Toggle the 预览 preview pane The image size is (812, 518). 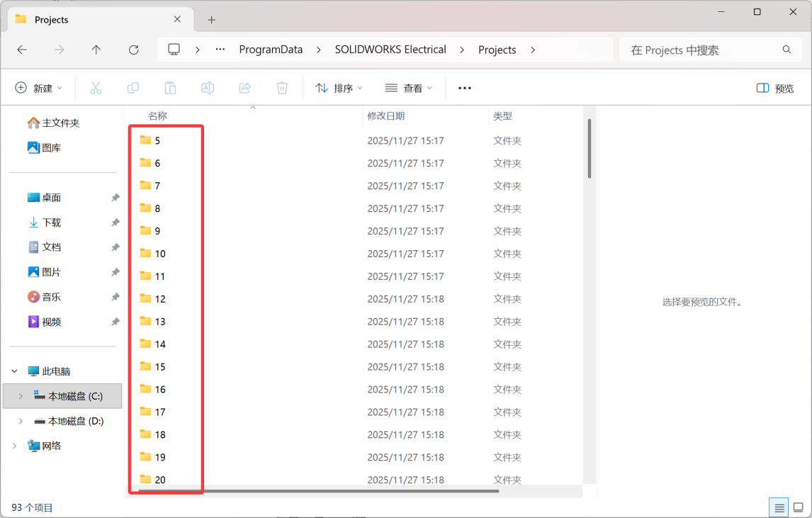775,88
